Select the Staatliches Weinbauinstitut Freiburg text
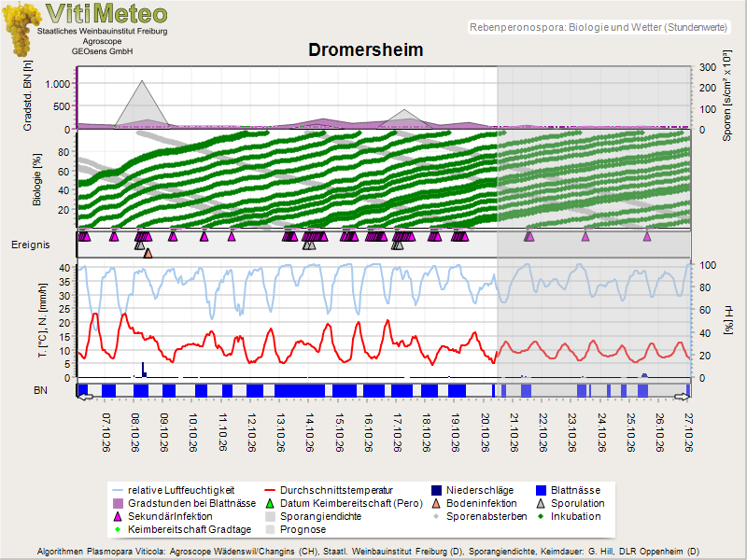The image size is (747, 560). point(103,31)
